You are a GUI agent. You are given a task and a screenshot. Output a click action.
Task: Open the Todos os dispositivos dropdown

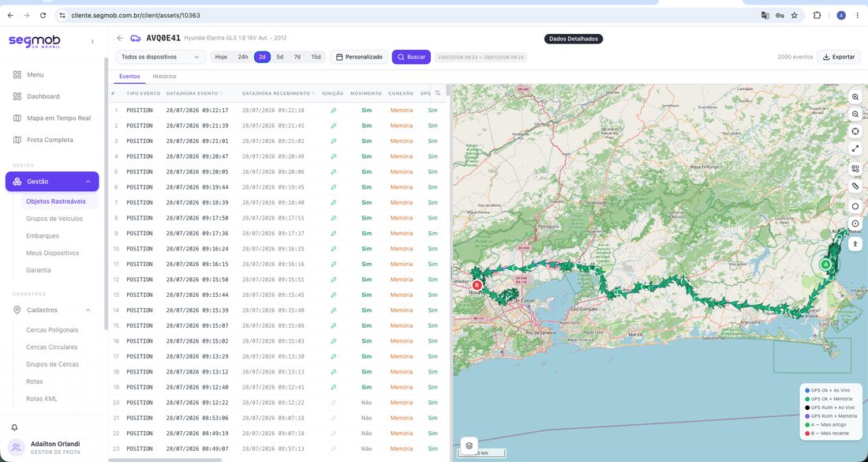coord(160,57)
